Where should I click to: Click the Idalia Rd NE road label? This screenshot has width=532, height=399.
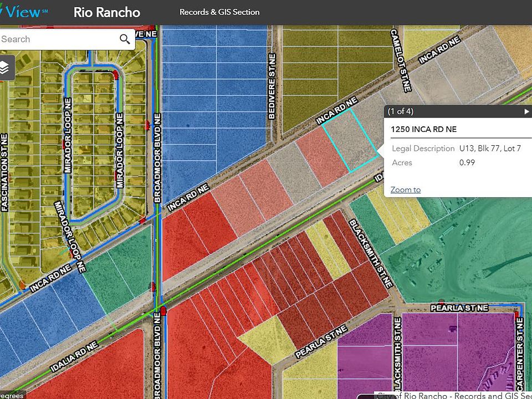(75, 356)
